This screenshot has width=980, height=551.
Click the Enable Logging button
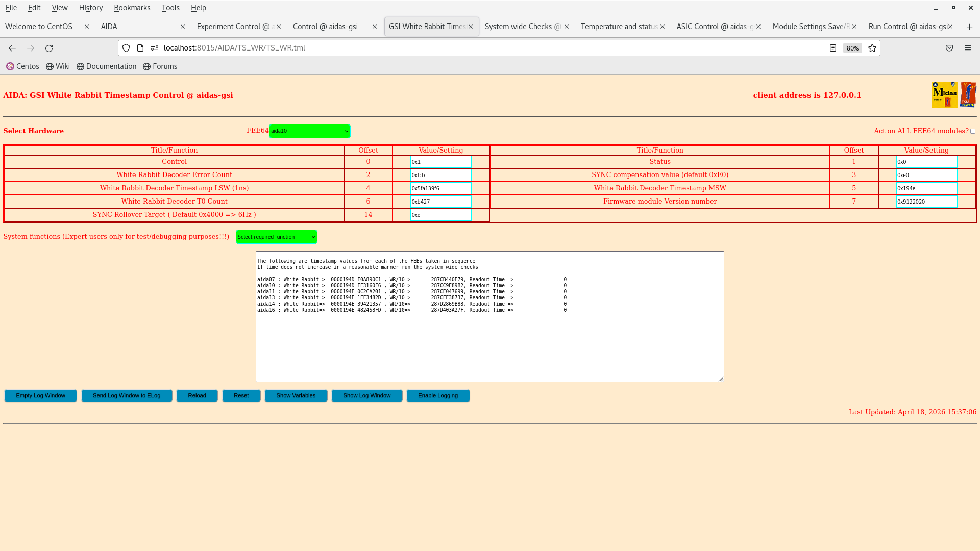(438, 395)
